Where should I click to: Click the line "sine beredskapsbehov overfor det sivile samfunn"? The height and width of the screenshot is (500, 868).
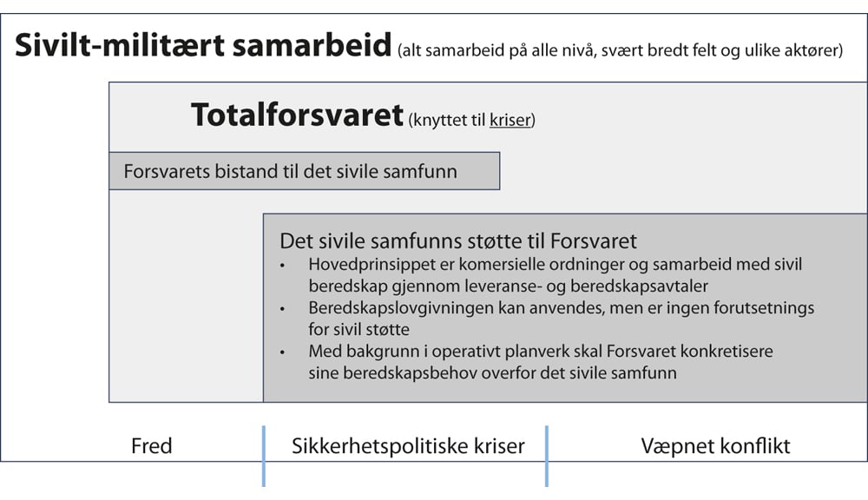(492, 373)
